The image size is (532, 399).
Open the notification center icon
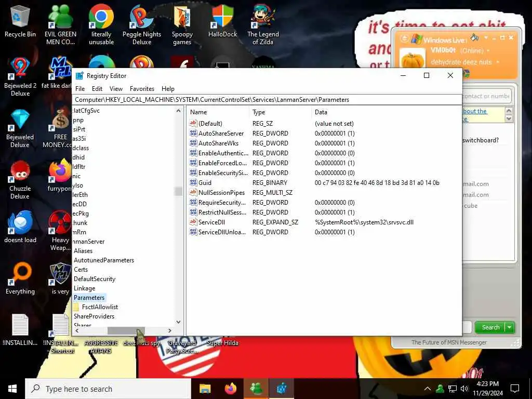coord(515,389)
